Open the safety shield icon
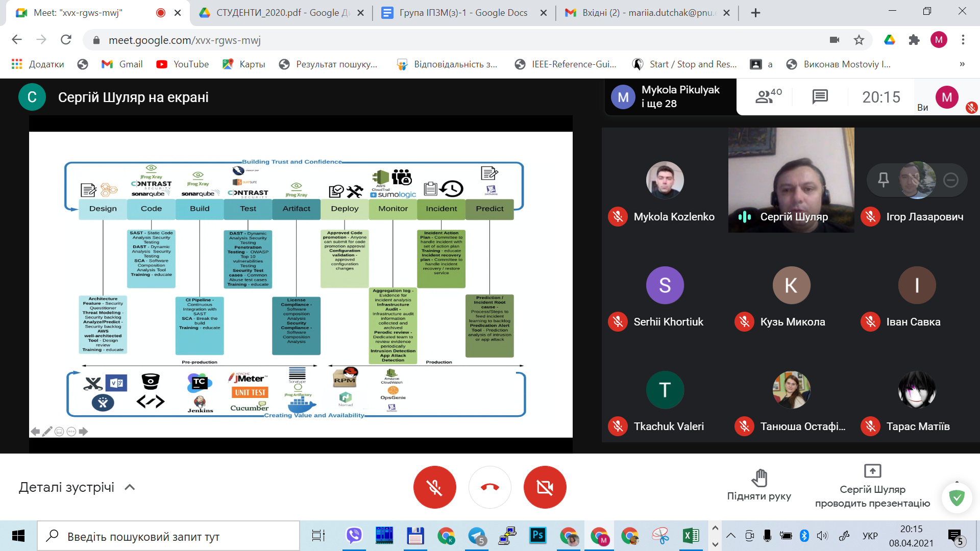 [957, 497]
